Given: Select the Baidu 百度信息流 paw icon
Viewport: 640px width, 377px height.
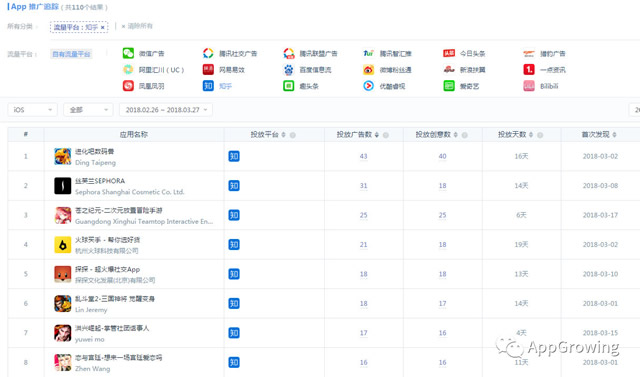Looking at the screenshot, I should 289,70.
